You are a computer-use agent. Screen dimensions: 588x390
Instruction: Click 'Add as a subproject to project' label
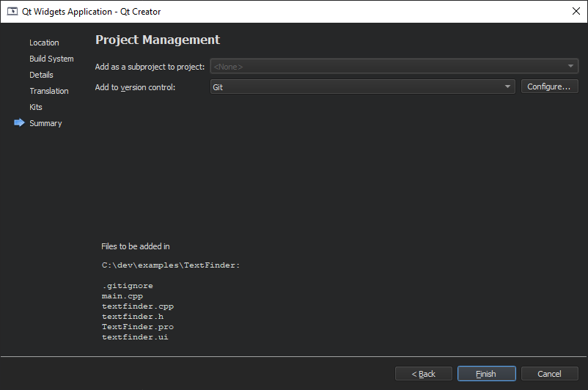(x=150, y=67)
